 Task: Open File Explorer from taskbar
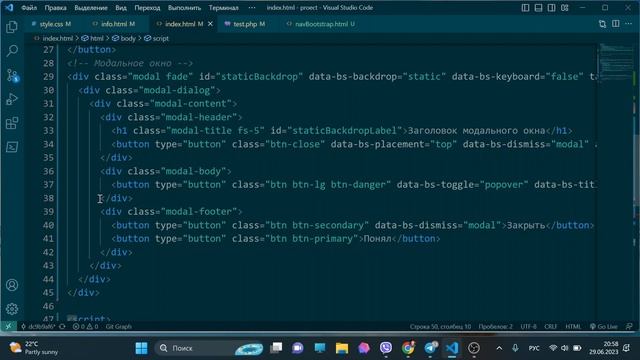tap(342, 348)
